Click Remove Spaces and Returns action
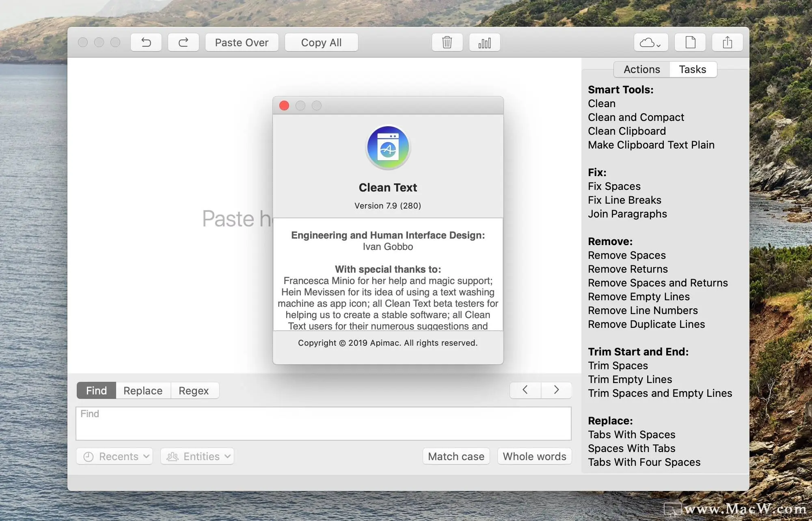This screenshot has width=812, height=521. point(658,283)
